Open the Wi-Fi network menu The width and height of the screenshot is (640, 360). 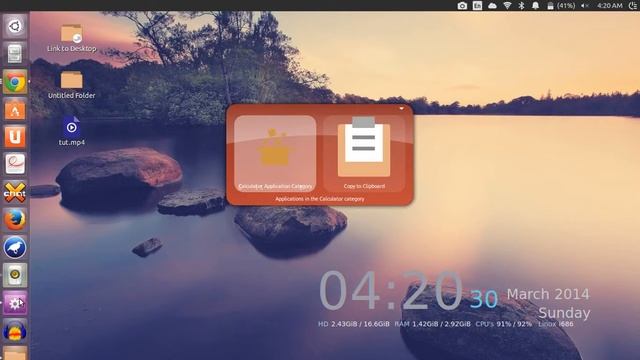point(507,5)
